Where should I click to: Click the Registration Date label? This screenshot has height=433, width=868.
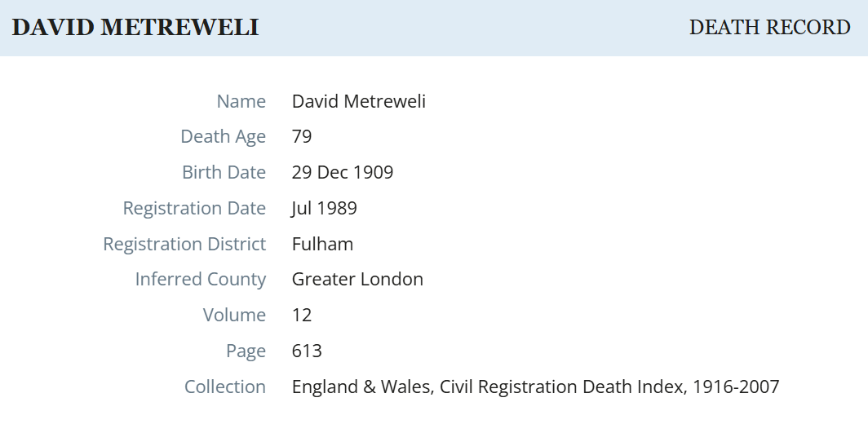point(194,208)
